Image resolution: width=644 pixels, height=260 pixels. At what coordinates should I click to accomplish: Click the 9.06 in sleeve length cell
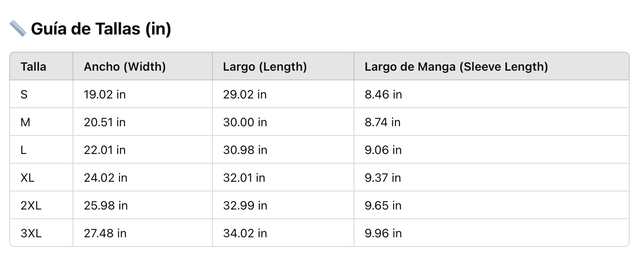383,150
